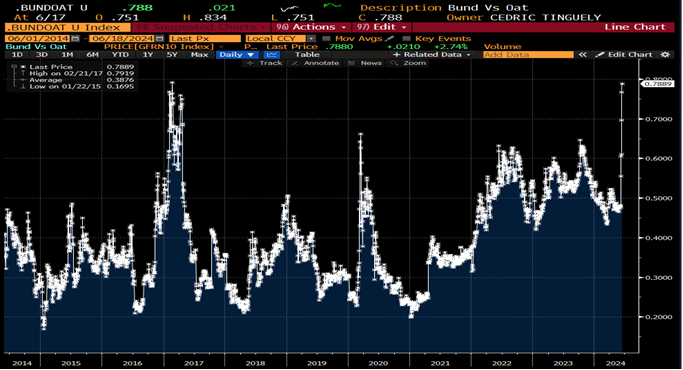Expand the Related Data dropdown

[432, 54]
